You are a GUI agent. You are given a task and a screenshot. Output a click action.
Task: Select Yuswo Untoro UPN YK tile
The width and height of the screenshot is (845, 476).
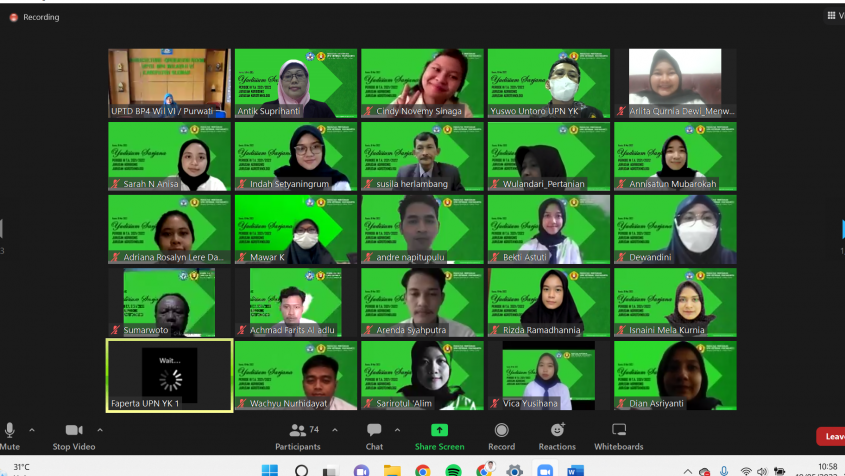(549, 83)
